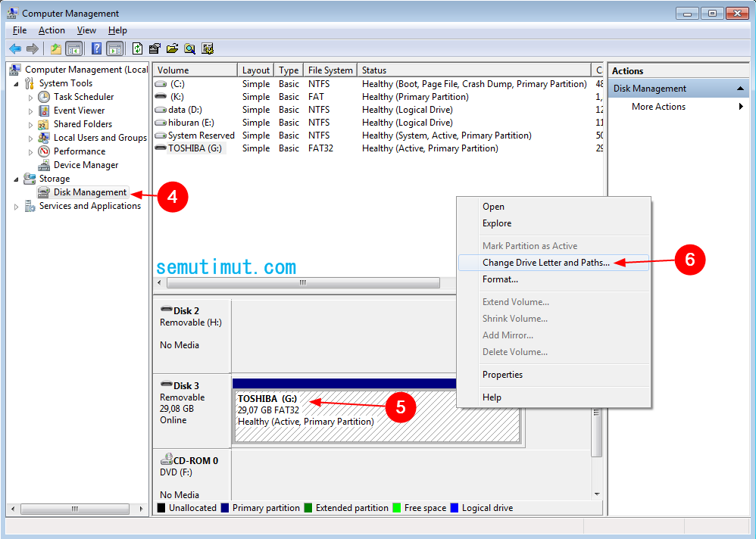756x539 pixels.
Task: Sort by the Volume column header
Action: coord(195,70)
